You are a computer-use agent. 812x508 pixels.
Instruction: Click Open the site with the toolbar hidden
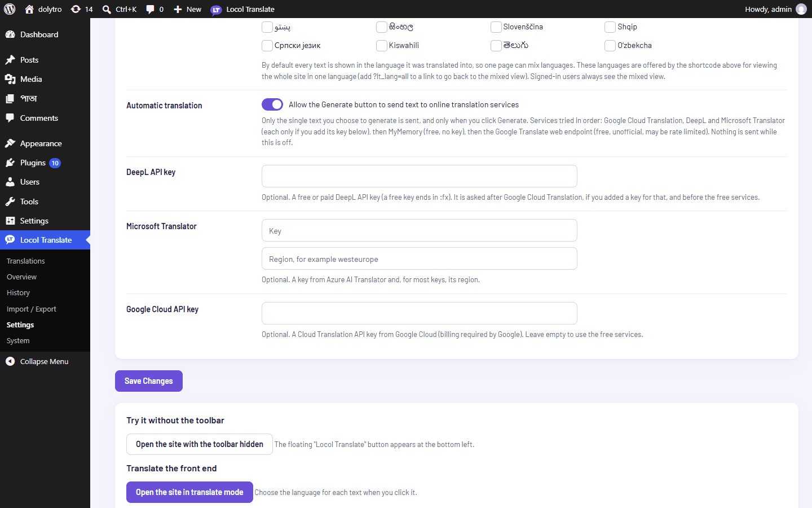tap(200, 444)
